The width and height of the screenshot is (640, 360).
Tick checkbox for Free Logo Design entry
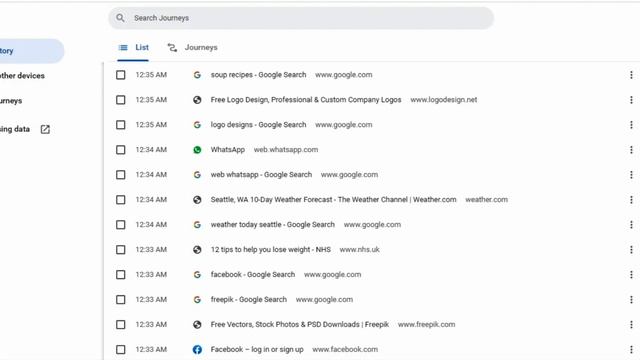click(120, 100)
